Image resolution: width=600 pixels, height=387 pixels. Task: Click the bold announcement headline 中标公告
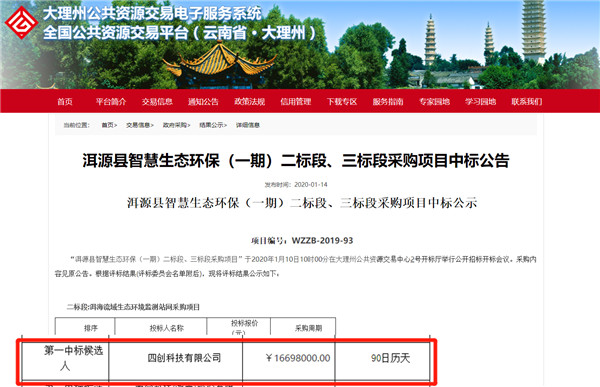pos(295,160)
